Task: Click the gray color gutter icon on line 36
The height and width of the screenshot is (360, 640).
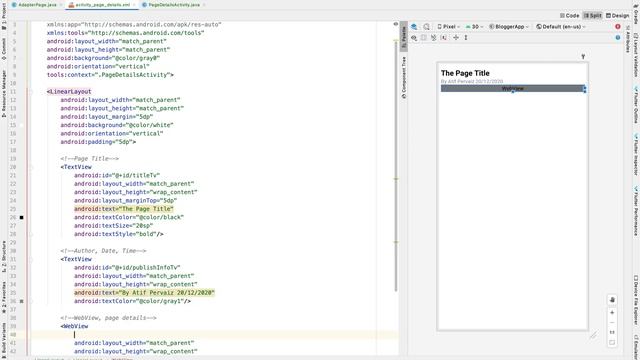Action: point(22,301)
